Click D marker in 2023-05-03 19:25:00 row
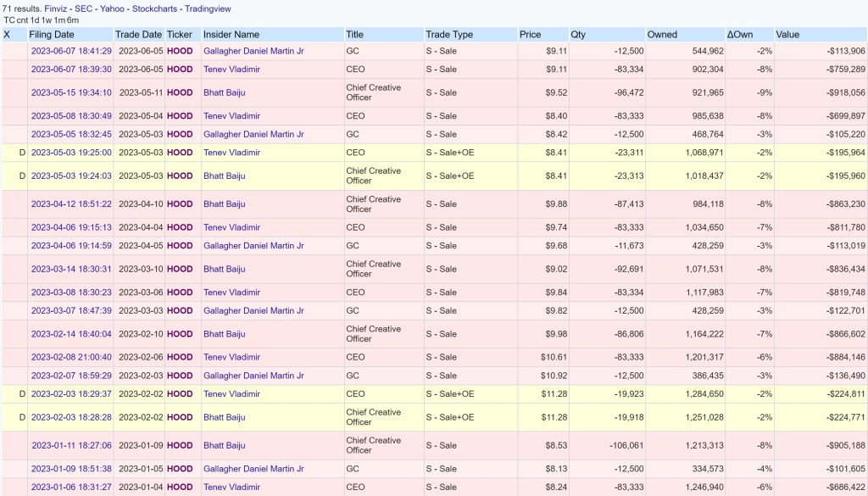Viewport: 868px width, 496px height. (x=22, y=153)
